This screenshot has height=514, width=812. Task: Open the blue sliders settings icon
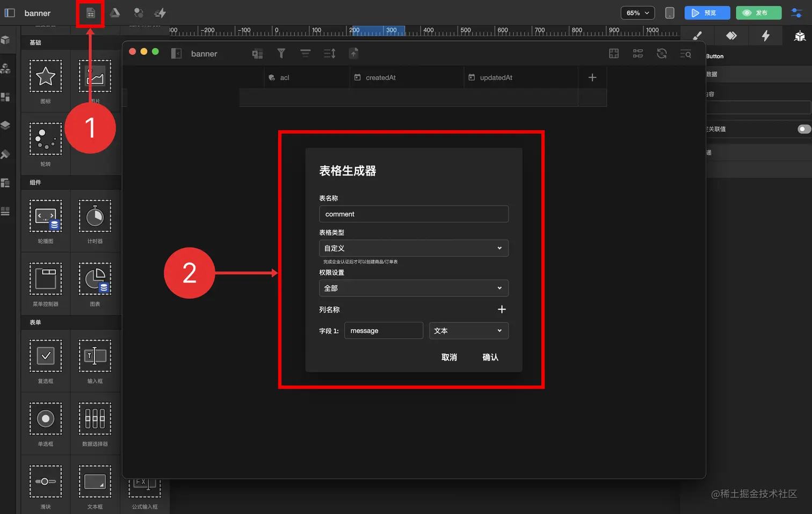pos(796,13)
